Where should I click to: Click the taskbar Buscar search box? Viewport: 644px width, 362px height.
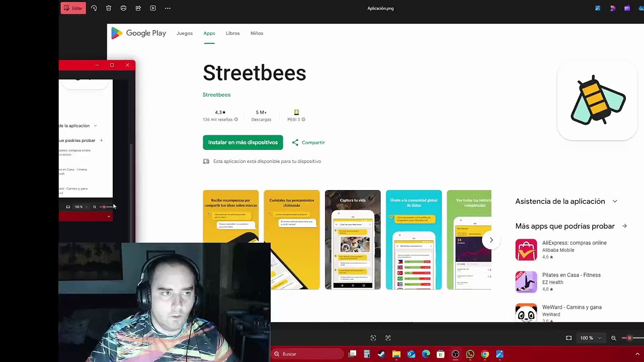coord(308,354)
